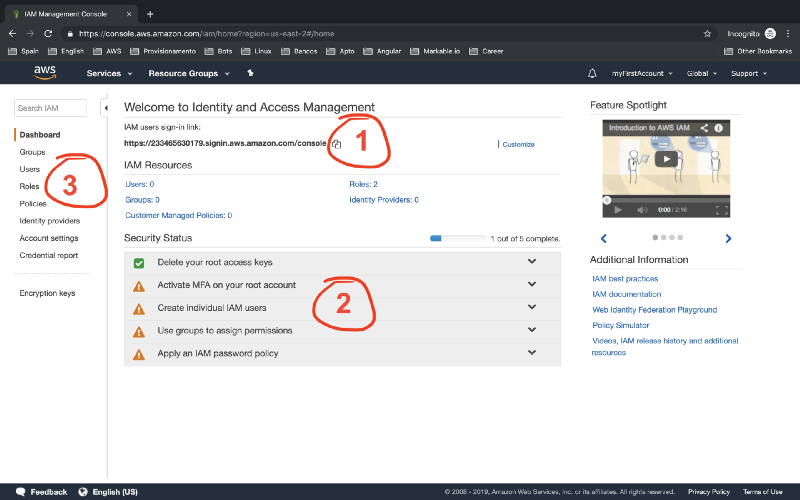The width and height of the screenshot is (800, 500).
Task: Click warning icon beside Activate MFA
Action: pos(139,286)
